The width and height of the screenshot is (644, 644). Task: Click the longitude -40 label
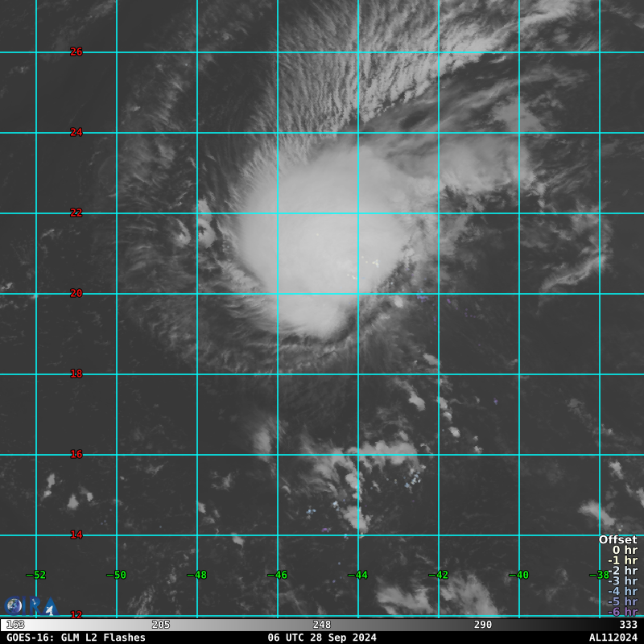518,575
